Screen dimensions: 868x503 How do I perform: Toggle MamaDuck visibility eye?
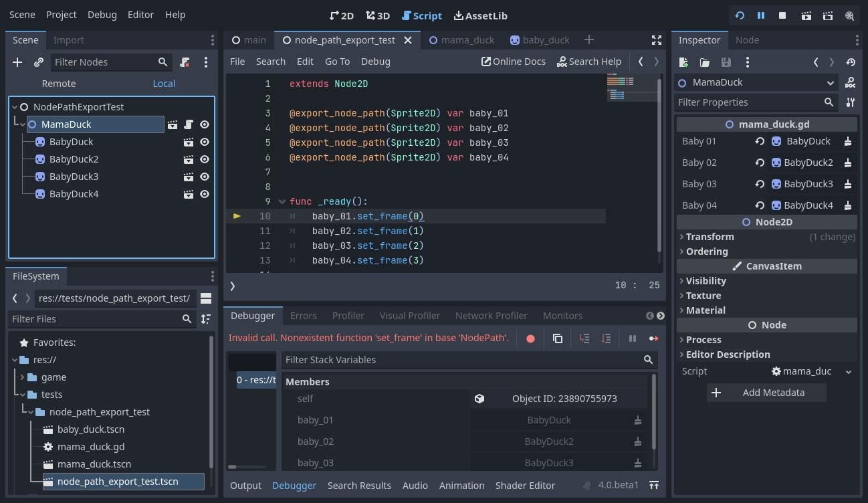(x=205, y=124)
